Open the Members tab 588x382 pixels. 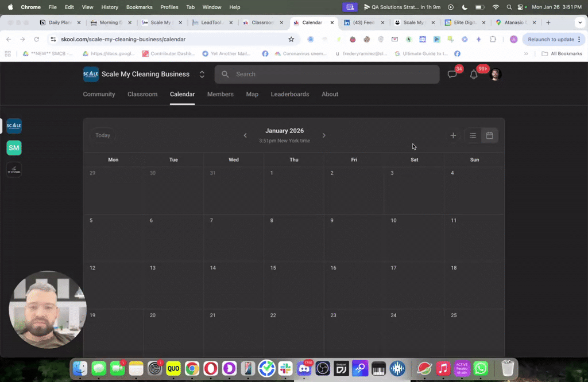click(220, 95)
